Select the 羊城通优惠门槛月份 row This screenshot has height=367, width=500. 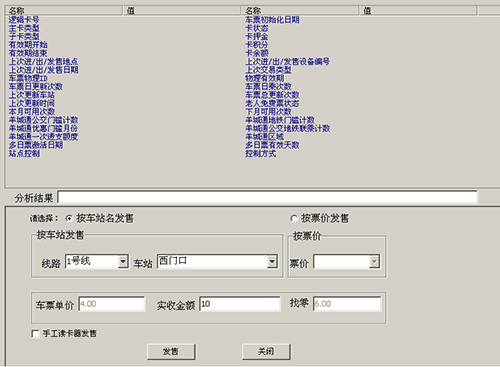[x=43, y=128]
